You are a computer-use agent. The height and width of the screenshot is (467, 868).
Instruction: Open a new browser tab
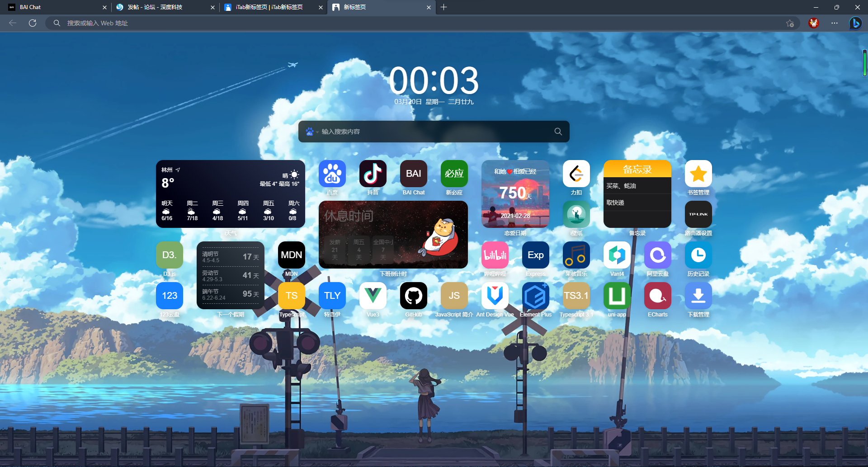[x=443, y=7]
